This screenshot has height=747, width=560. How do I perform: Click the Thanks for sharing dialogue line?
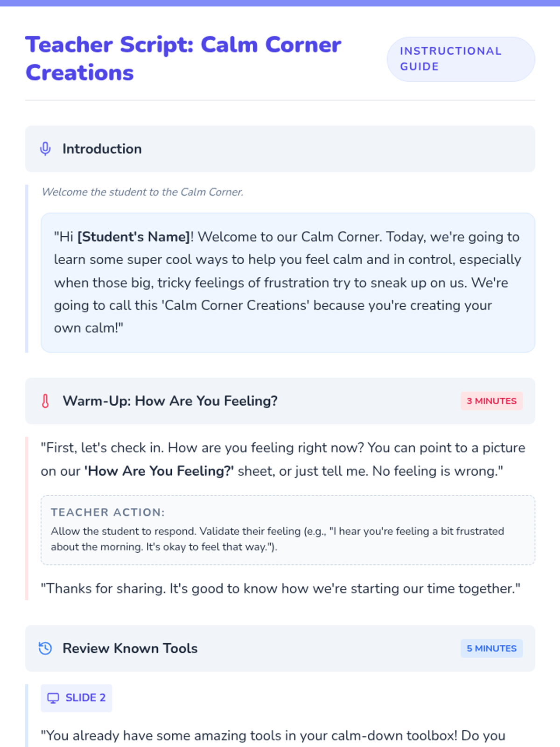pos(280,588)
